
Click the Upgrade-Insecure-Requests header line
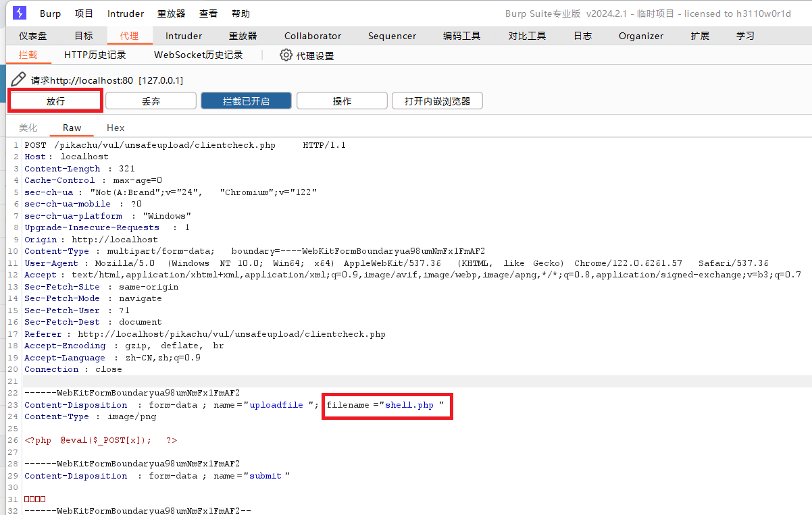(107, 227)
